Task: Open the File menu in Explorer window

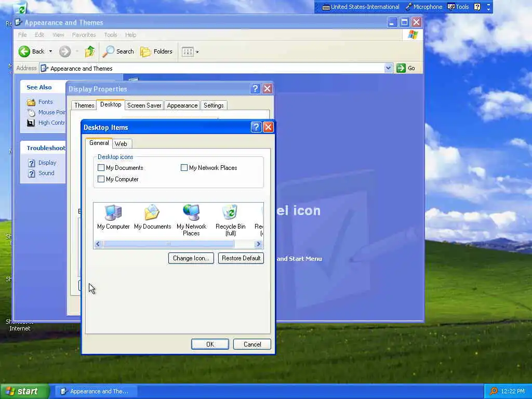Action: coord(22,35)
